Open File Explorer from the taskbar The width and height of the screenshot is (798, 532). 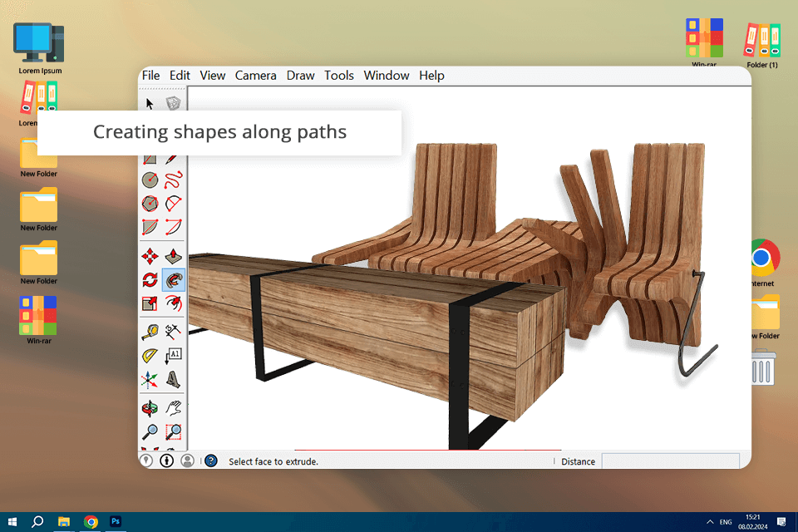64,522
